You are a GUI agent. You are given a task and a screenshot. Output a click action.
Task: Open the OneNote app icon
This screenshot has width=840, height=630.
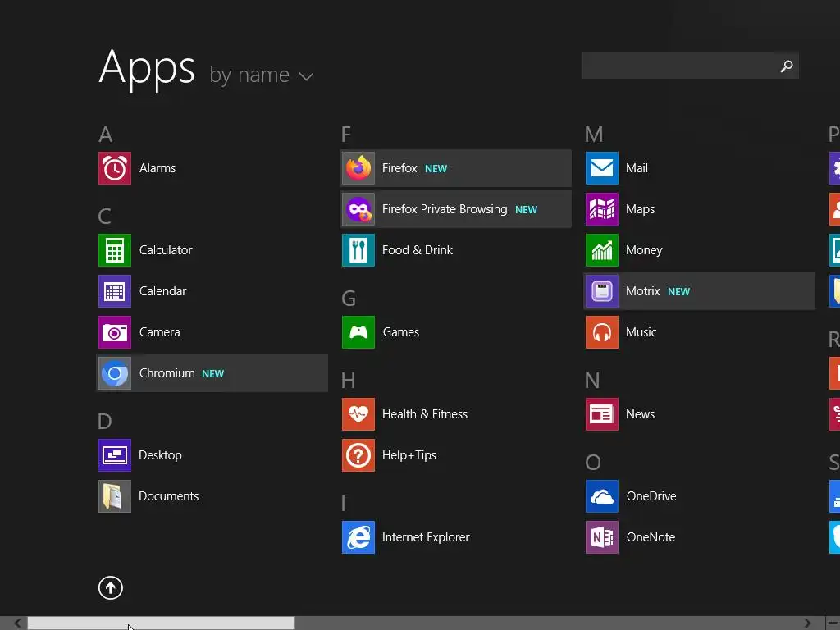tap(602, 537)
